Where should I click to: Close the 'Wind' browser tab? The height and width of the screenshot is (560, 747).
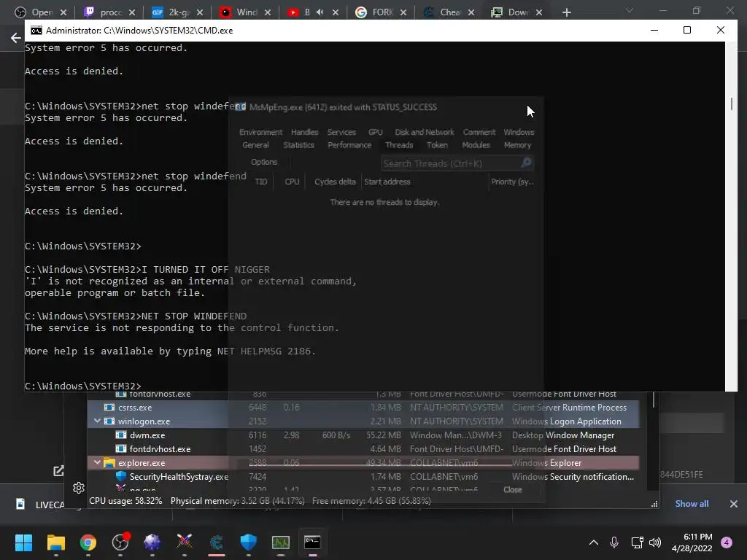268,12
